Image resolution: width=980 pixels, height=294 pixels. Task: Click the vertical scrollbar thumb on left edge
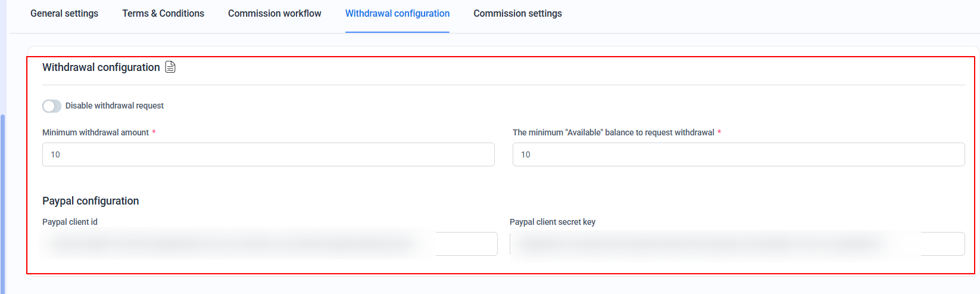pos(2,203)
